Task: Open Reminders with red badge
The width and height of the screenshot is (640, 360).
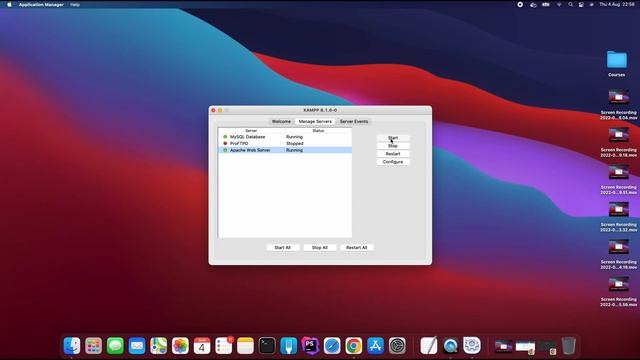Action: coord(224,346)
